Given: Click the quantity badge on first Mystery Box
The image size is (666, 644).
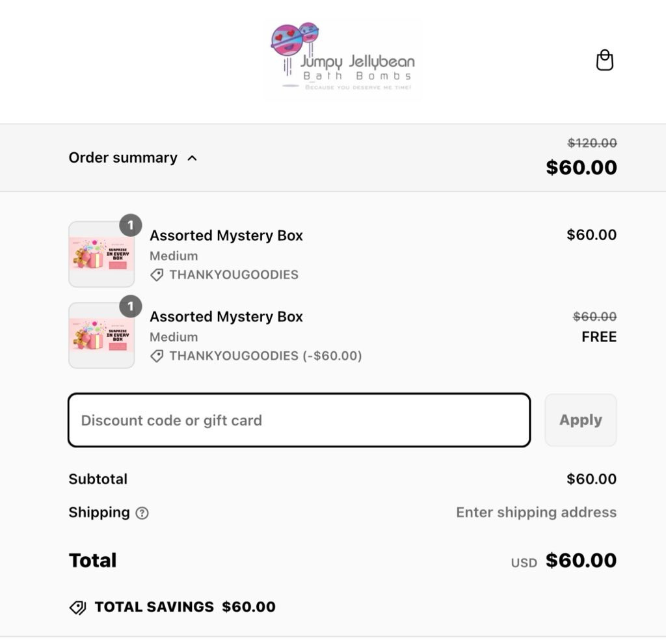Looking at the screenshot, I should pos(130,225).
